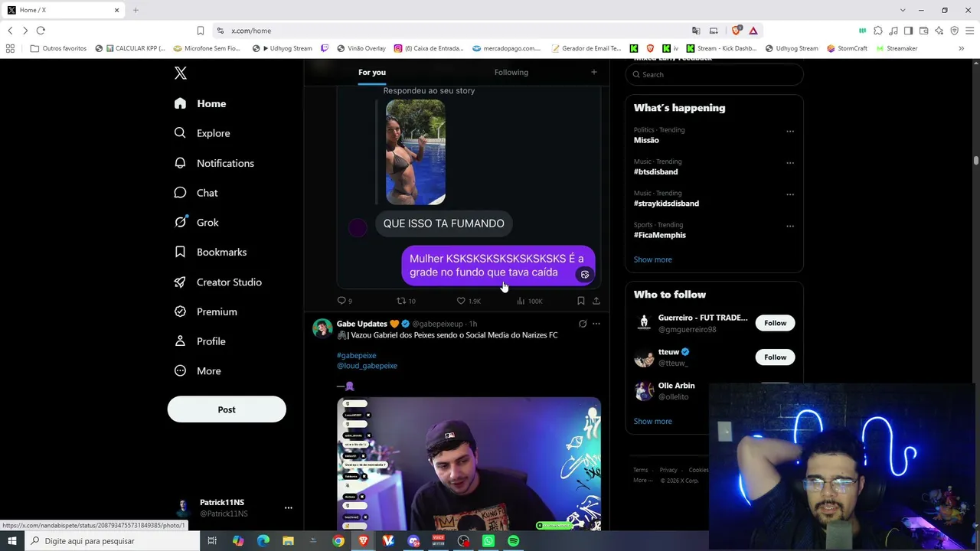Open the Explore page from the sidebar

point(203,133)
